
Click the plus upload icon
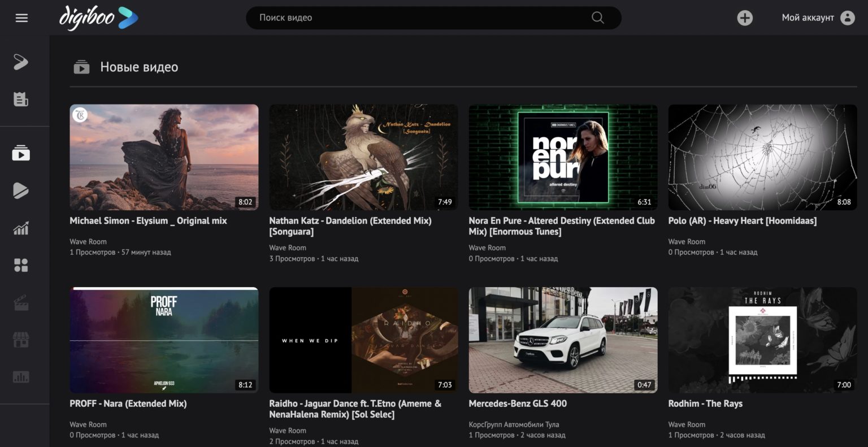[x=745, y=18]
